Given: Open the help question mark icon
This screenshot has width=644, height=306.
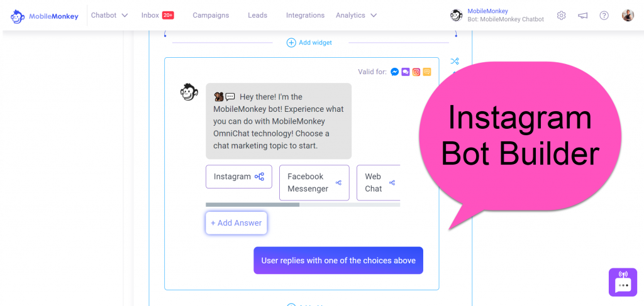Looking at the screenshot, I should 604,16.
